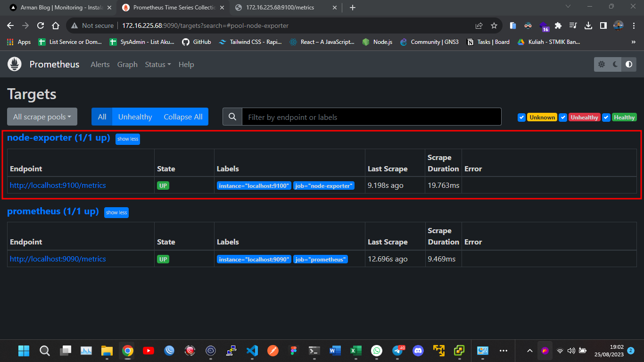
Task: Click the search magnifier in the filter bar
Action: tap(232, 117)
